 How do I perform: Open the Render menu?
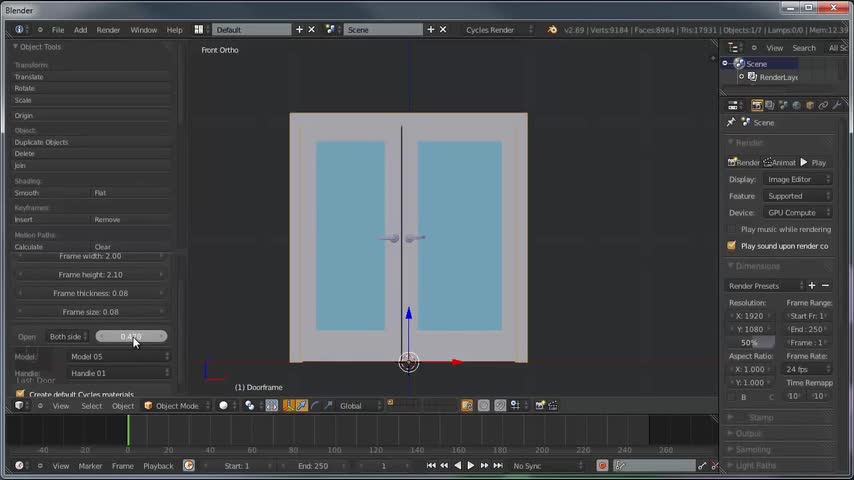click(108, 30)
